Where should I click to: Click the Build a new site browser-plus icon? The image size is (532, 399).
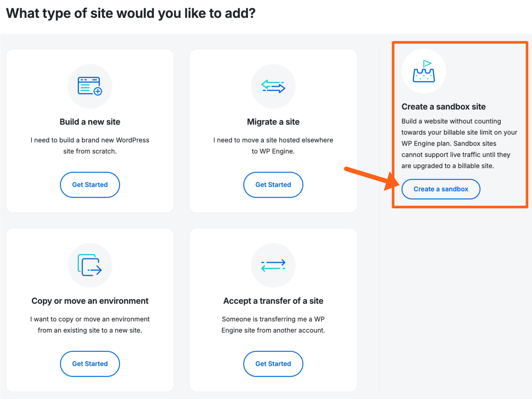pyautogui.click(x=90, y=86)
